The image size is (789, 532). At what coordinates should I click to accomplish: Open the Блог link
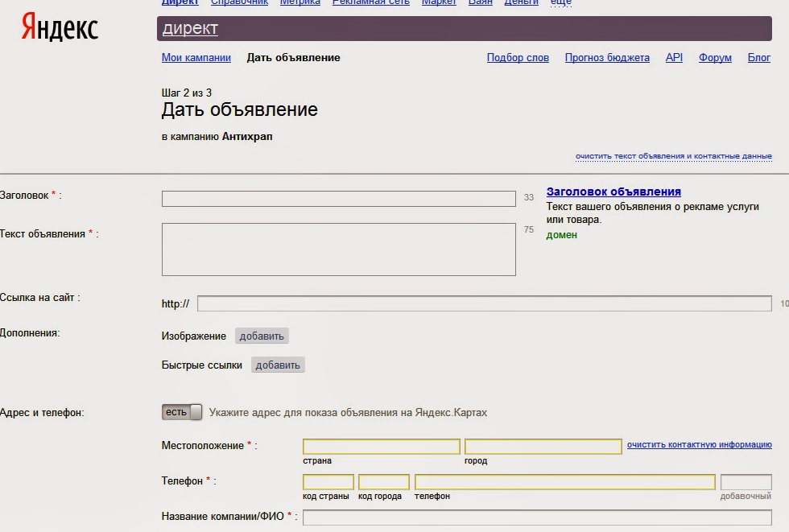pyautogui.click(x=758, y=58)
